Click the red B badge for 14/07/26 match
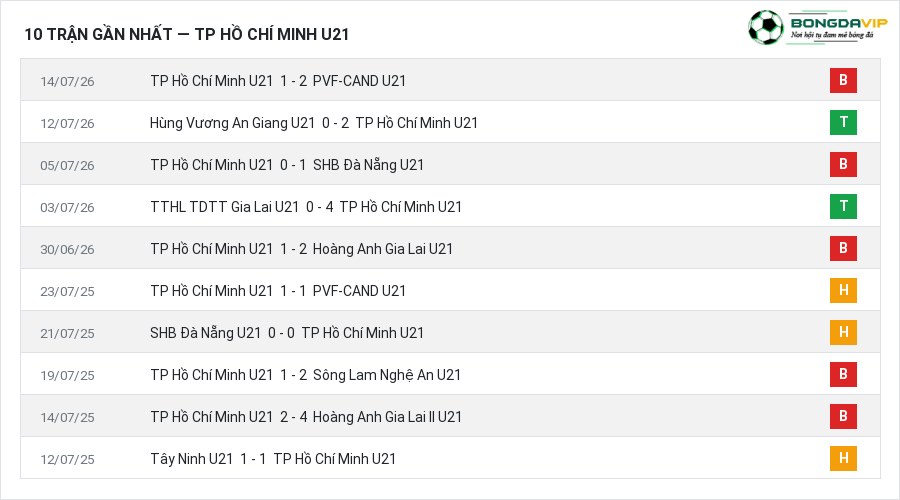This screenshot has height=500, width=900. [843, 80]
